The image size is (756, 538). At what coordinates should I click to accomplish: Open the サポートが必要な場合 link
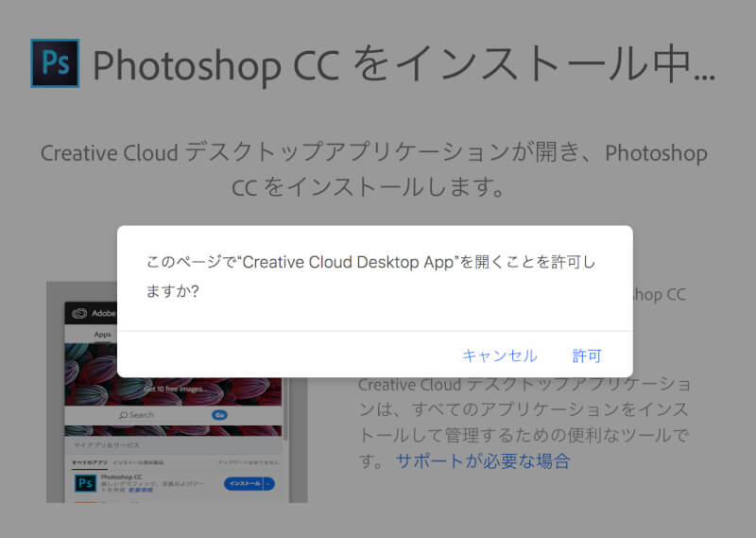click(x=483, y=460)
